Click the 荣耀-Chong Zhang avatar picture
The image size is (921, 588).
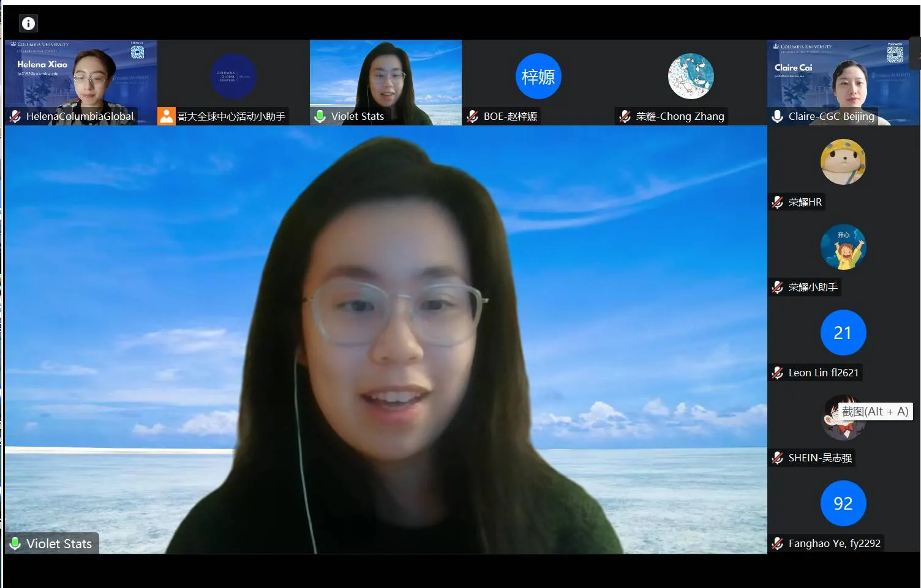pos(691,76)
